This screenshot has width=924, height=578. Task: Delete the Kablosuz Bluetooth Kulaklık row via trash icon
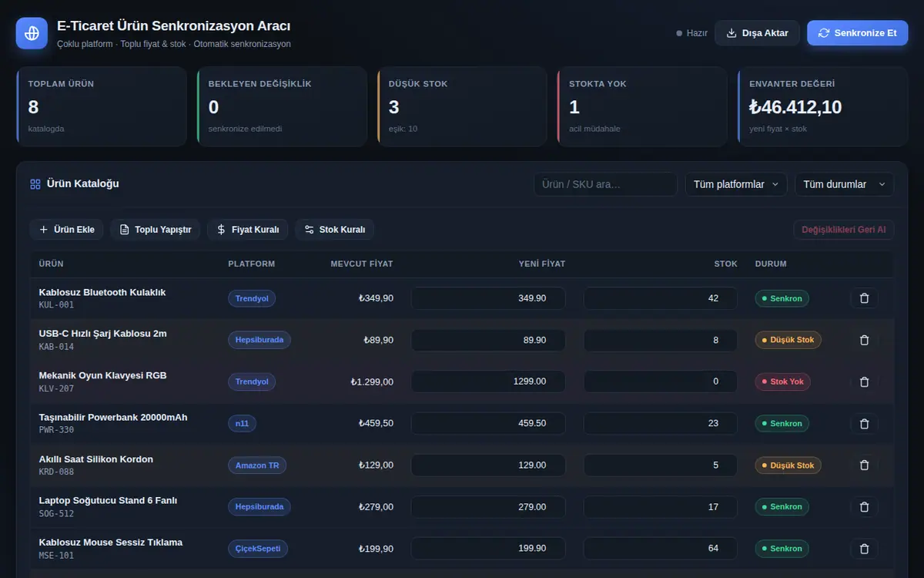point(864,298)
